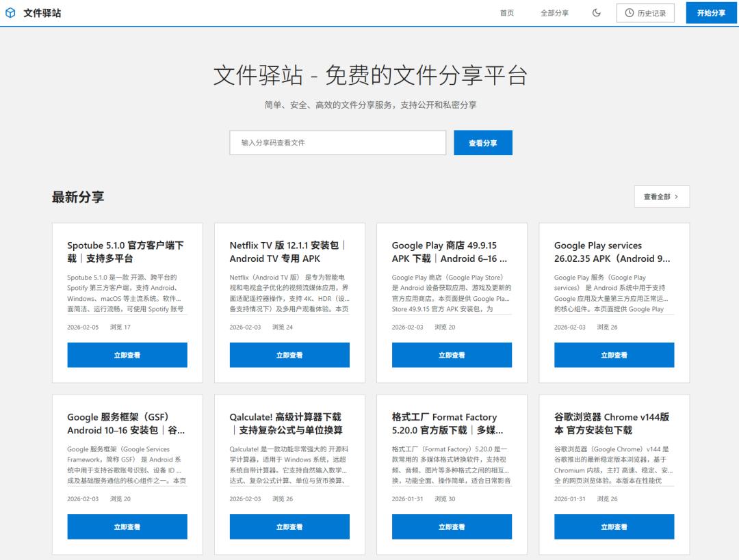
Task: Click 立即查看 under the Spotube card
Action: pyautogui.click(x=127, y=356)
